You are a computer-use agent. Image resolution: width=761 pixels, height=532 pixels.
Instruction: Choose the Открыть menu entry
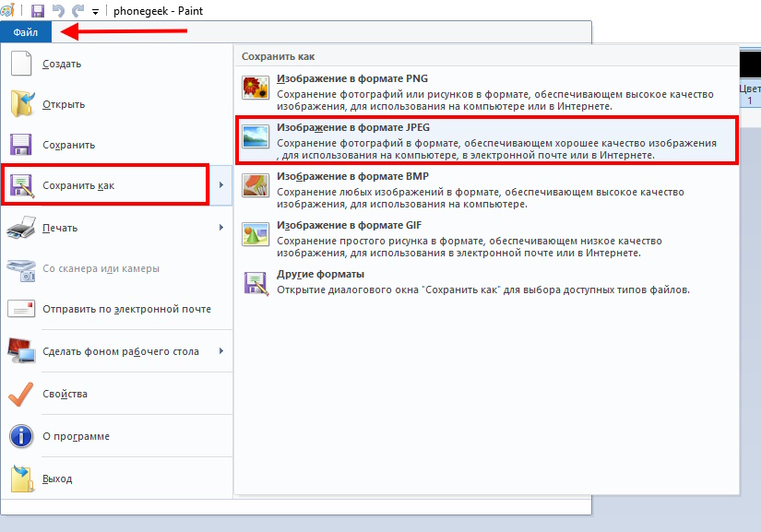point(116,104)
